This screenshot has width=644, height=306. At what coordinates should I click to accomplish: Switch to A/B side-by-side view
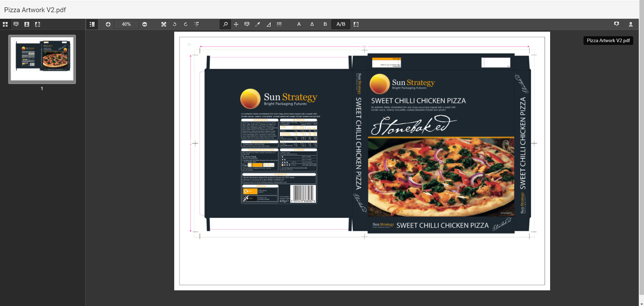coord(341,24)
